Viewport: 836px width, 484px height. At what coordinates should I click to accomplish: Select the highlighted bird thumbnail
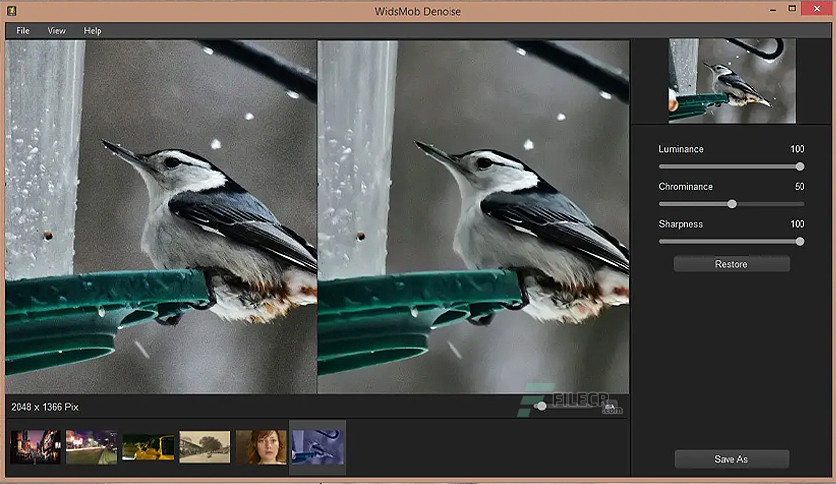[318, 447]
